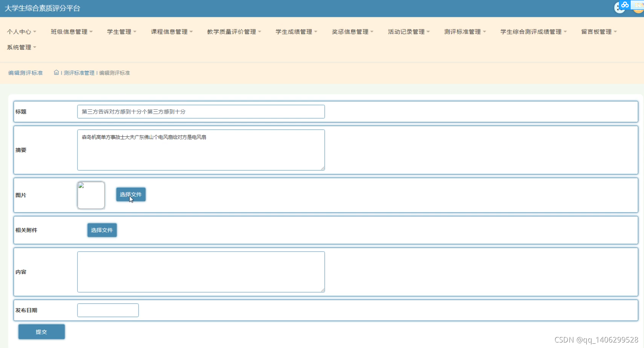The width and height of the screenshot is (644, 348).
Task: Click the 发布日期 date field
Action: (x=108, y=310)
